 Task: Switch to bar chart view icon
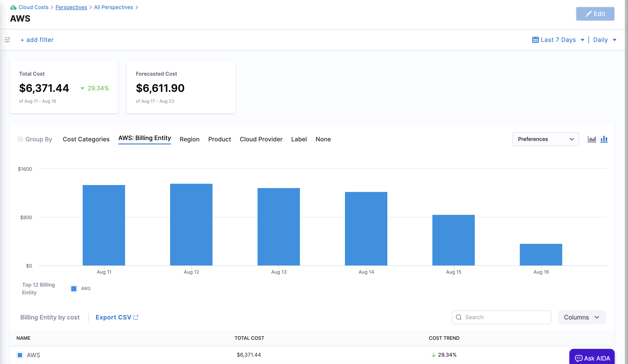[604, 139]
